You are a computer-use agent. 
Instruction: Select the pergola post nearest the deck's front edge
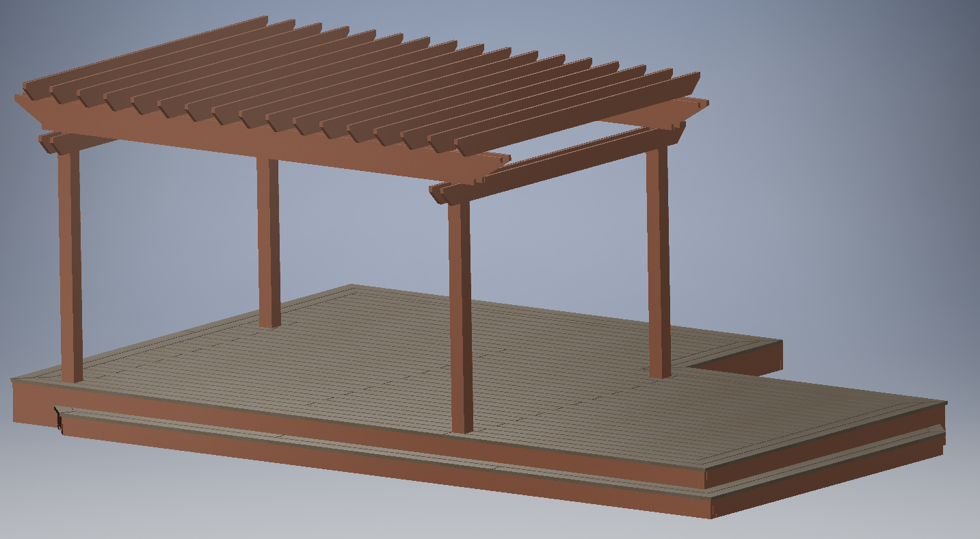[x=460, y=317]
